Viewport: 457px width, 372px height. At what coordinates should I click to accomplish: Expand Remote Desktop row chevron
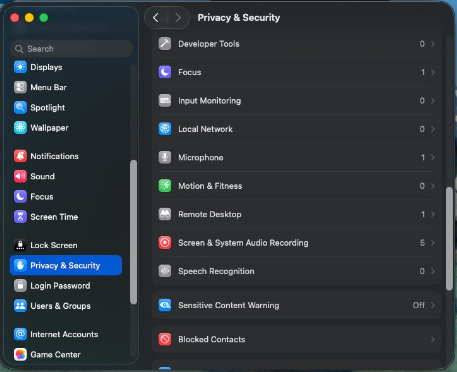(433, 214)
